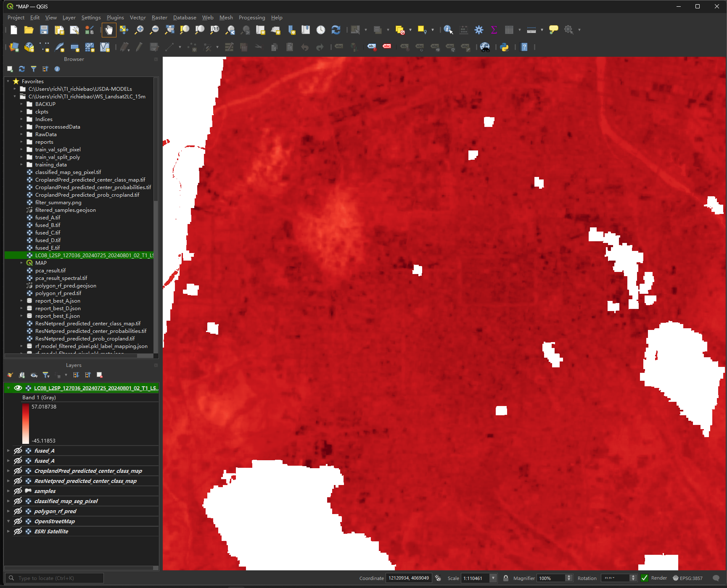Open the Layer Styling panel paintbrush icon

coord(10,375)
